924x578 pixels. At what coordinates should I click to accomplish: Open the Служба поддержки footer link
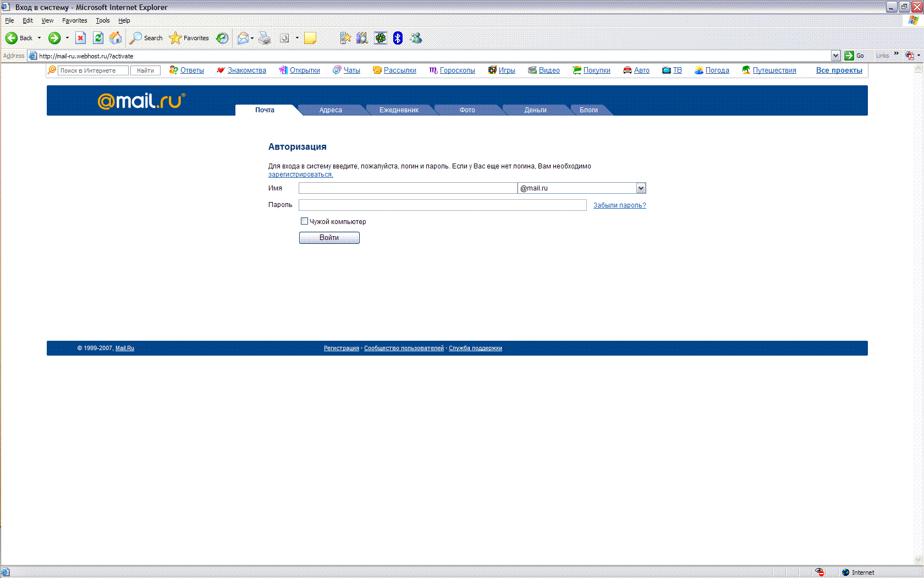(x=475, y=348)
